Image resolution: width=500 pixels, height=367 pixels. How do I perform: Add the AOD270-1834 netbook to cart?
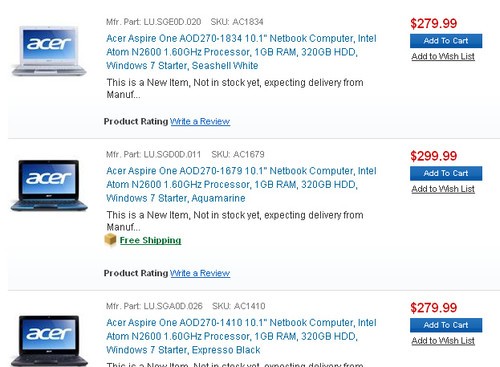(x=446, y=41)
